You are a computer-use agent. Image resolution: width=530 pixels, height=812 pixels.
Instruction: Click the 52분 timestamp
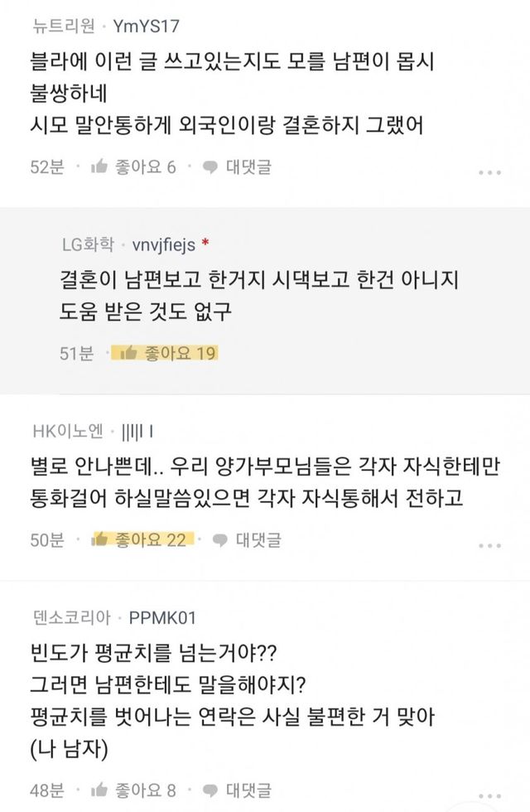coord(46,167)
